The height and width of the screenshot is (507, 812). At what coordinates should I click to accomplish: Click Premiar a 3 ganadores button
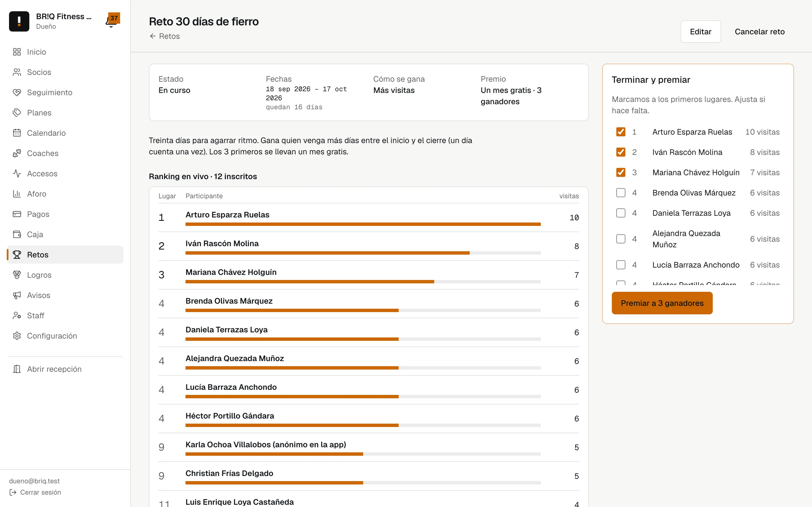[x=662, y=303]
